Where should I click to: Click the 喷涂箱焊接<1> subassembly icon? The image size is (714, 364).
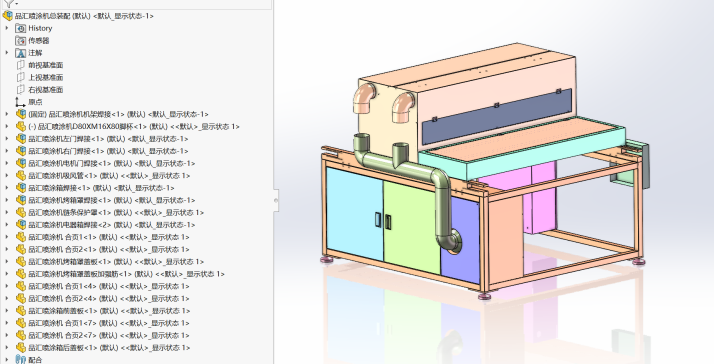[20, 188]
